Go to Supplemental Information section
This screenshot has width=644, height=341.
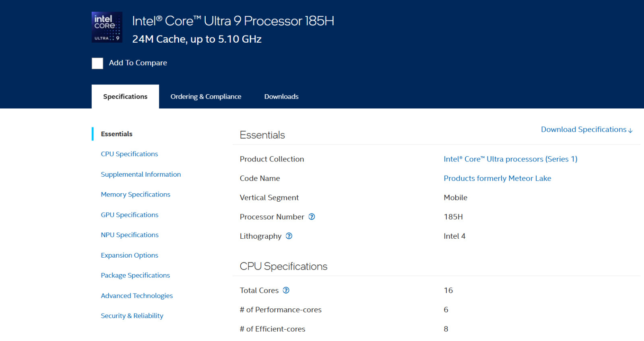141,174
